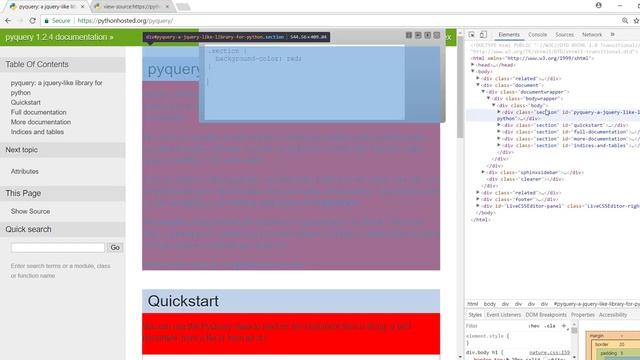640x360 pixels.
Task: Open the Full documentation sidebar link
Action: coord(39,112)
